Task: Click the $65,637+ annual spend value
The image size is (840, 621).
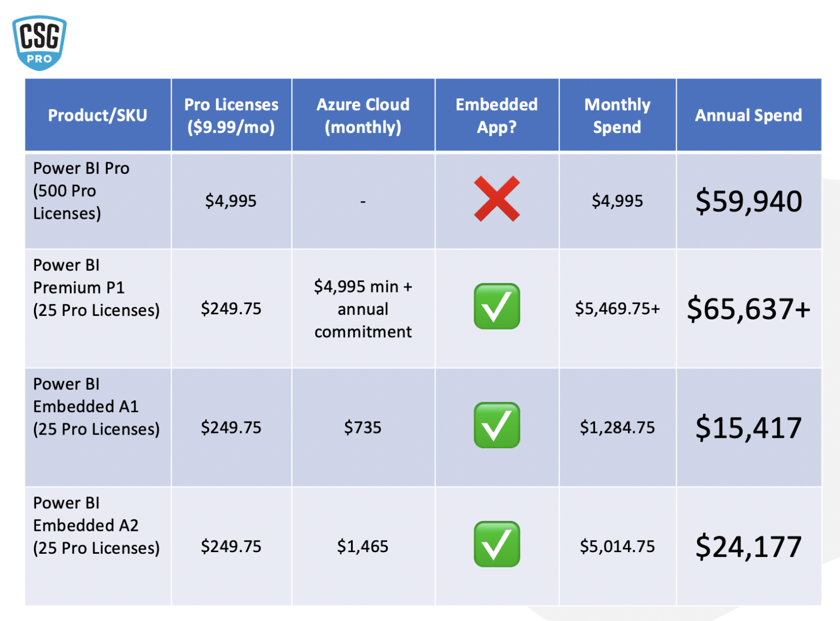Action: (x=748, y=309)
